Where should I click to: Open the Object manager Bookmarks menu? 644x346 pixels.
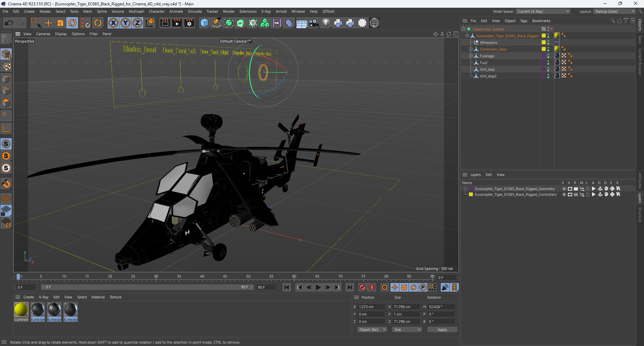[x=541, y=21]
